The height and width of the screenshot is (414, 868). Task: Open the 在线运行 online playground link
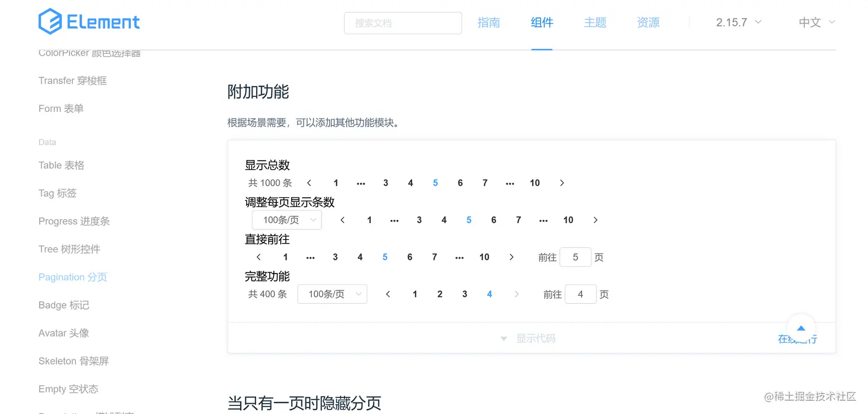797,338
